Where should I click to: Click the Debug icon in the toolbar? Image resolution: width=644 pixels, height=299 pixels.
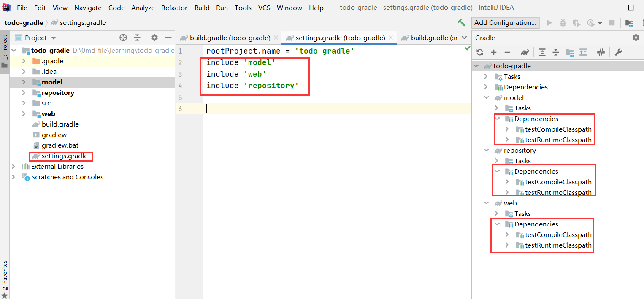click(x=563, y=23)
